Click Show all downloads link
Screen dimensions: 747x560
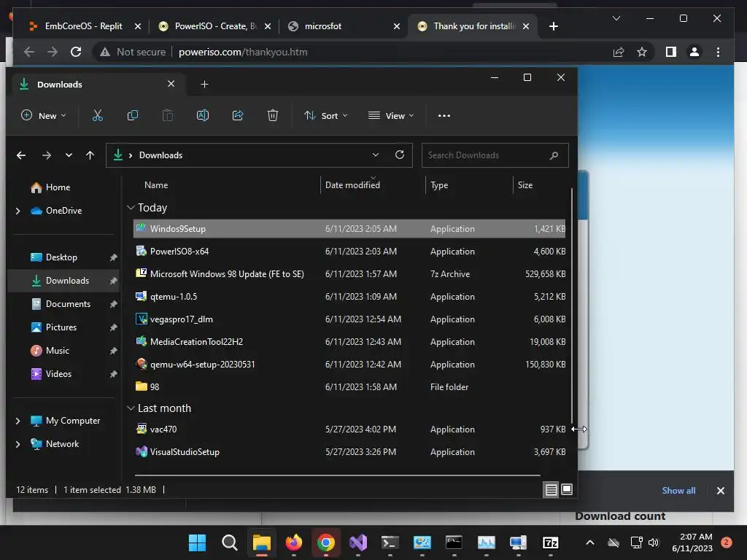coord(678,491)
